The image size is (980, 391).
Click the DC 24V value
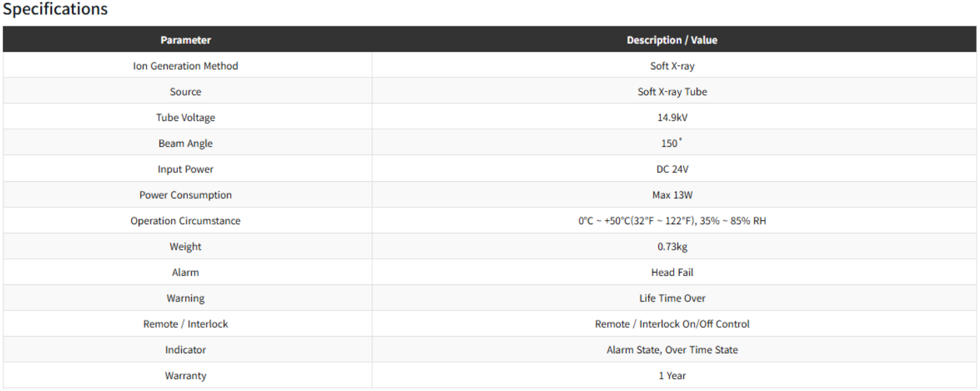pyautogui.click(x=672, y=169)
